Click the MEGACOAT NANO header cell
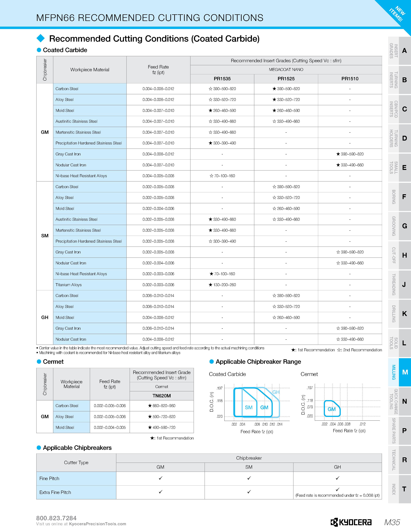Image resolution: width=411 pixels, height=532 pixels. (x=286, y=70)
